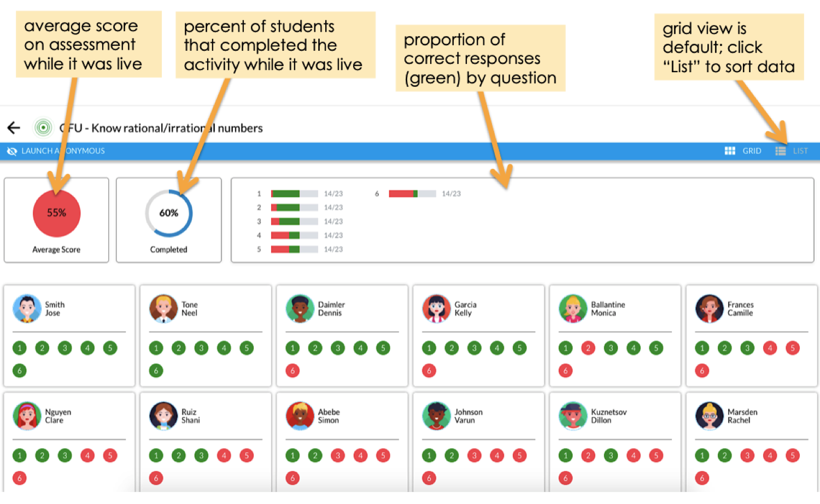Click red question 2 bubble on Ballantine Monica's card
This screenshot has height=504, width=820.
click(x=588, y=348)
